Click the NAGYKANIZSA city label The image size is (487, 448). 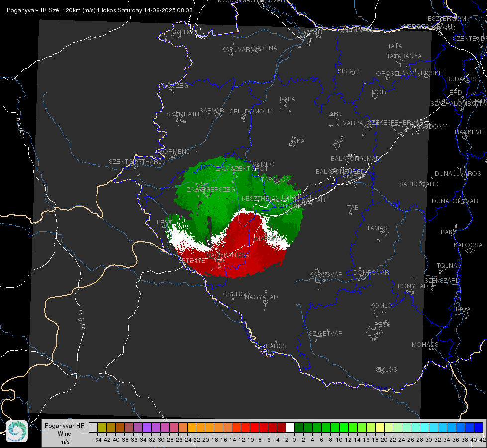228,255
